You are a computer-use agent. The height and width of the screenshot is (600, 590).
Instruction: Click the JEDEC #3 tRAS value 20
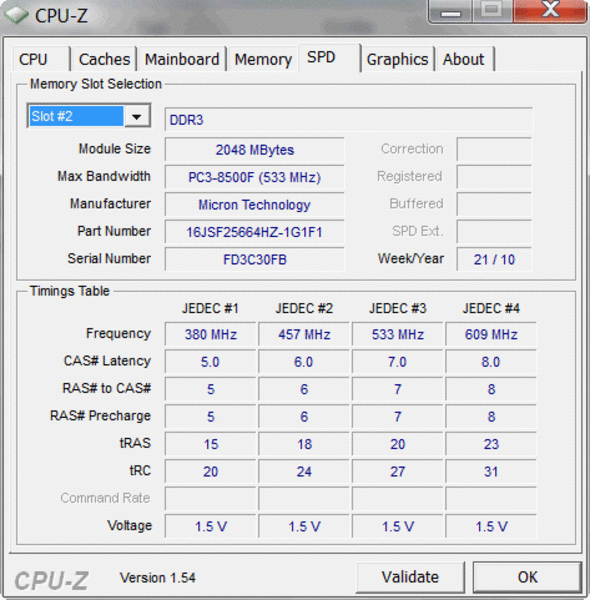pos(398,444)
